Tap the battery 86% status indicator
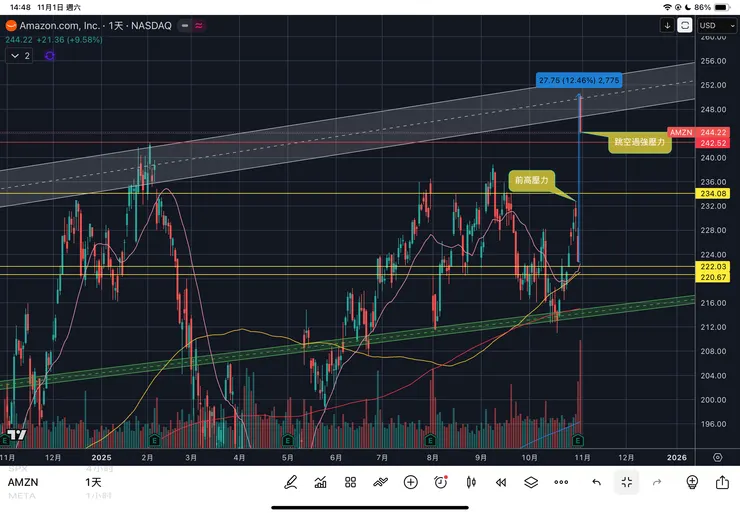Viewport: 740px width, 514px height. point(713,7)
